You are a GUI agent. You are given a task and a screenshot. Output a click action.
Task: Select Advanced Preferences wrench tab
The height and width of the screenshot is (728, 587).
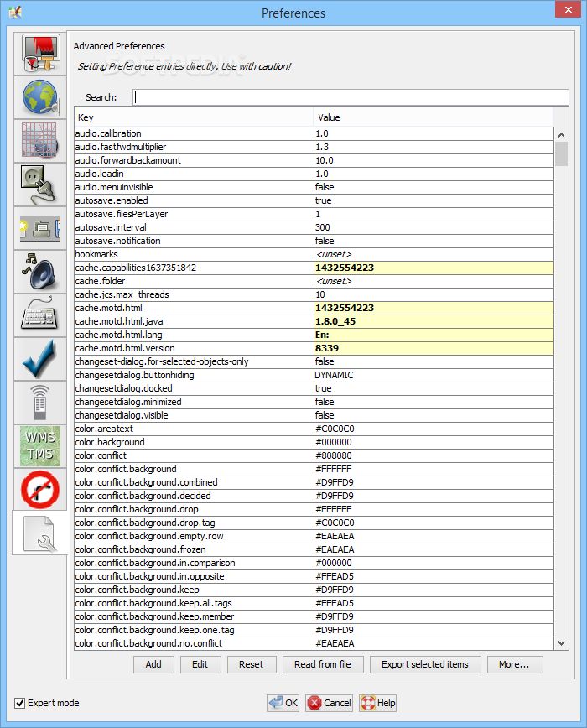coord(40,533)
